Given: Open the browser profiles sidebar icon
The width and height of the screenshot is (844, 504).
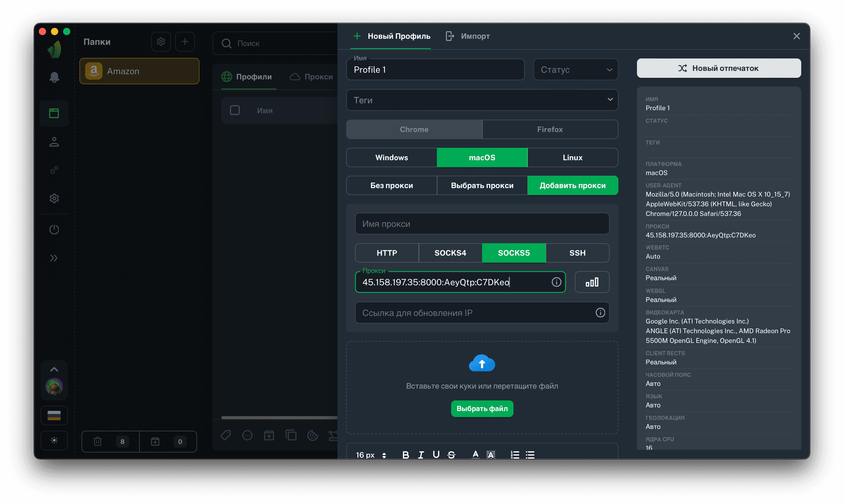Looking at the screenshot, I should click(x=54, y=113).
